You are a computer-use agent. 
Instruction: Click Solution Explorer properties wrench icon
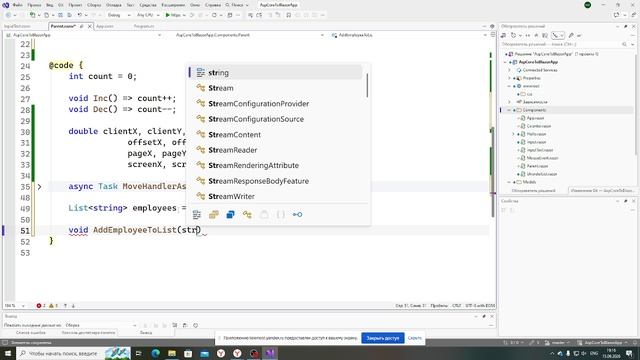pos(571,36)
